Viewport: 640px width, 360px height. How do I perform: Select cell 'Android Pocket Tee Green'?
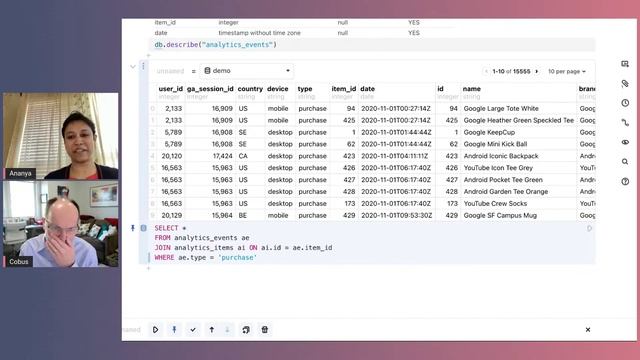click(x=503, y=180)
